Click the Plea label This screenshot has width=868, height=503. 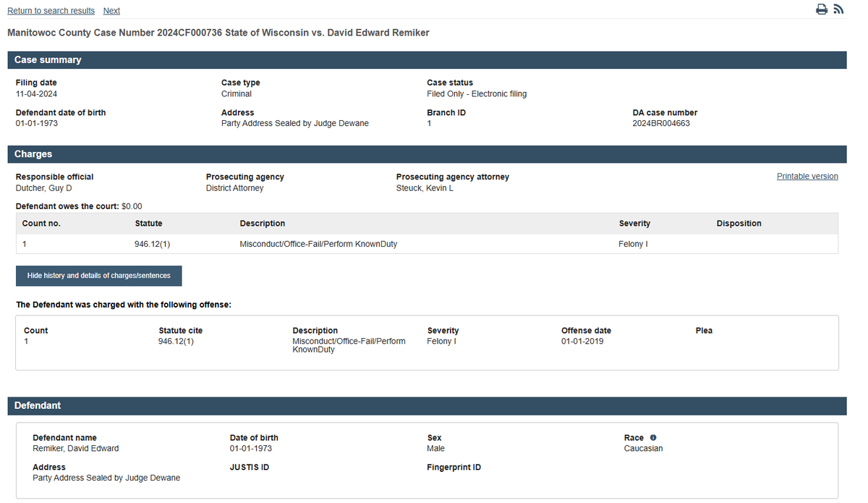click(x=704, y=331)
